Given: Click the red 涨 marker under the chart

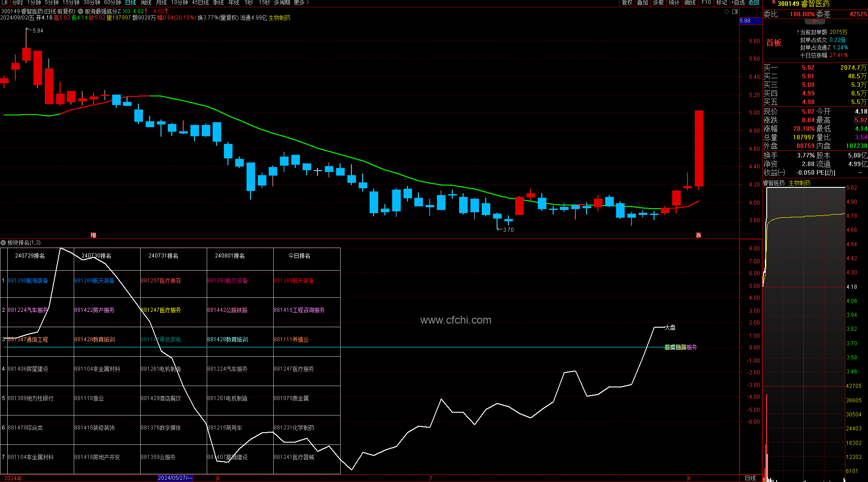Looking at the screenshot, I should pos(698,235).
